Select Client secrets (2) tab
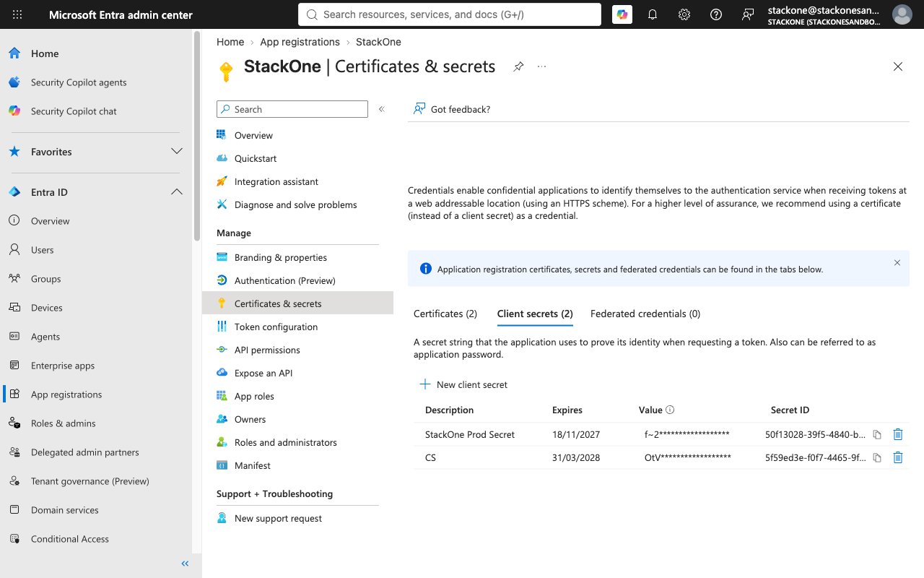 535,314
